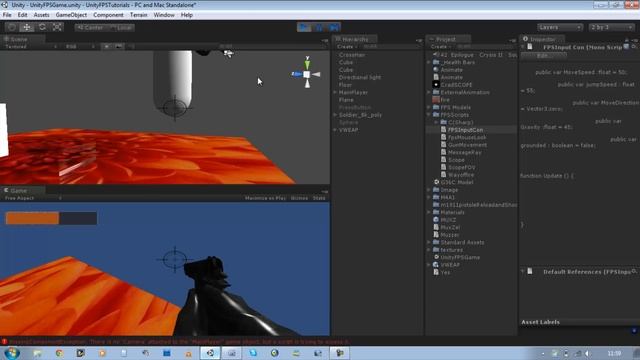Expand VWEAP in the Hierarchy
This screenshot has height=360, width=640.
coord(335,130)
